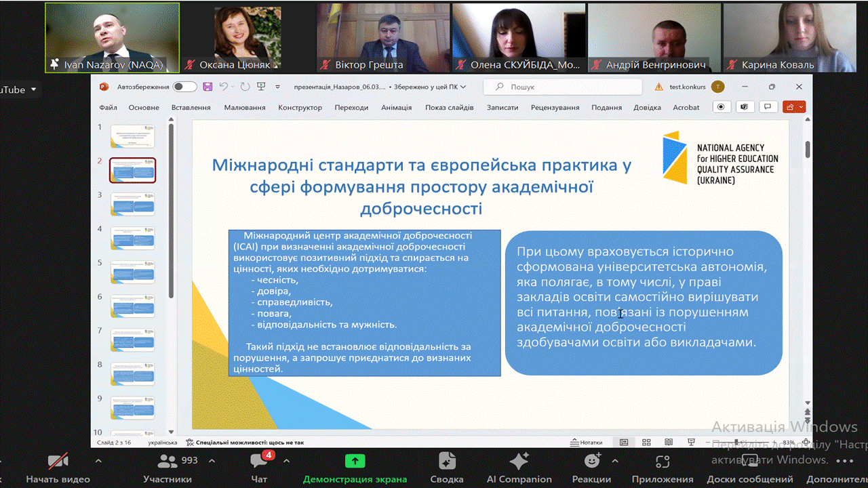Open the Customize Quick Access Toolbar dropdown

point(277,87)
